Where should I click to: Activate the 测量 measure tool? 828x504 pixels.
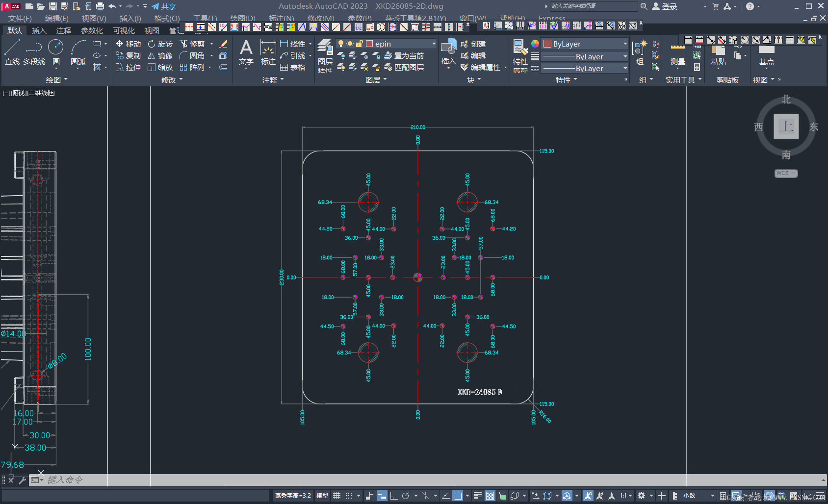coord(677,55)
